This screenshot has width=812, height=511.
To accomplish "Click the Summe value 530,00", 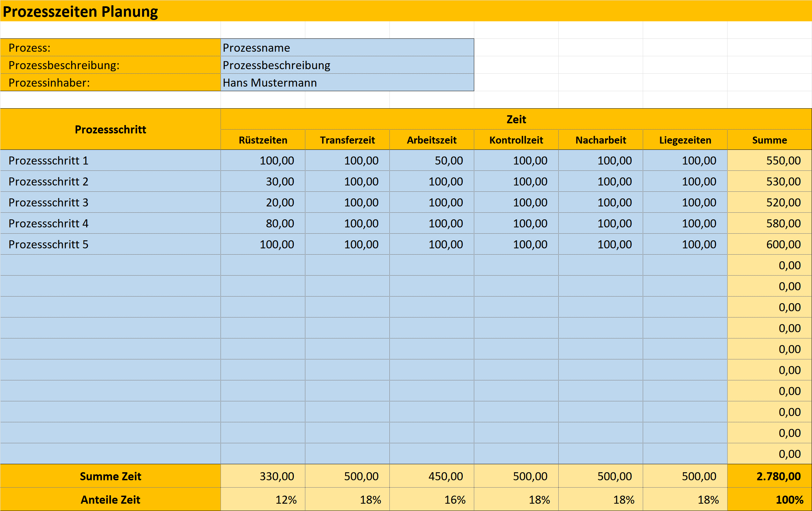I will [769, 181].
